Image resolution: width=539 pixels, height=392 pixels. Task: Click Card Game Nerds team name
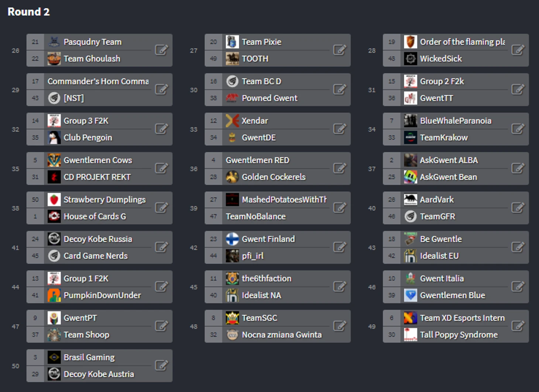(96, 256)
